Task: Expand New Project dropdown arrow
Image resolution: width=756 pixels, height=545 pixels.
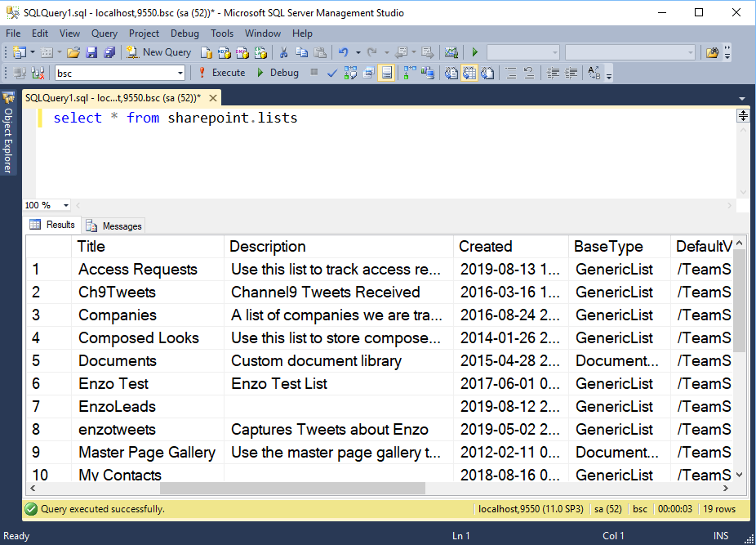Action: [x=33, y=52]
